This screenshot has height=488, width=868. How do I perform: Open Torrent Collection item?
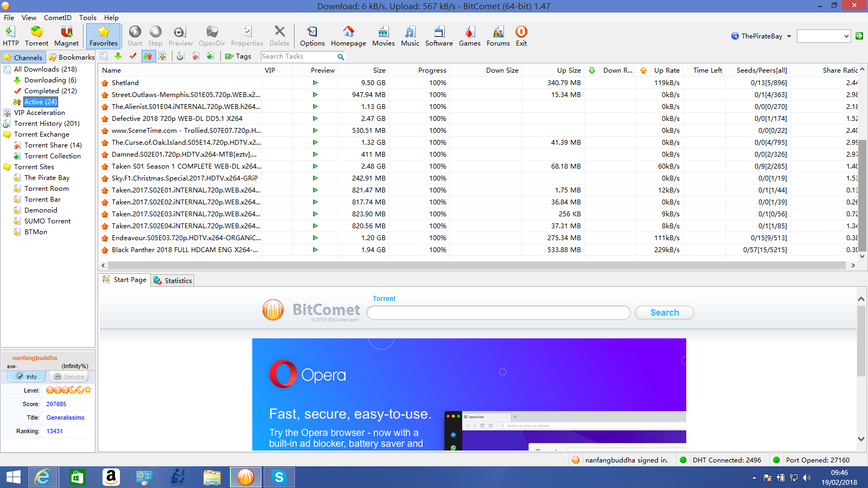pyautogui.click(x=52, y=156)
